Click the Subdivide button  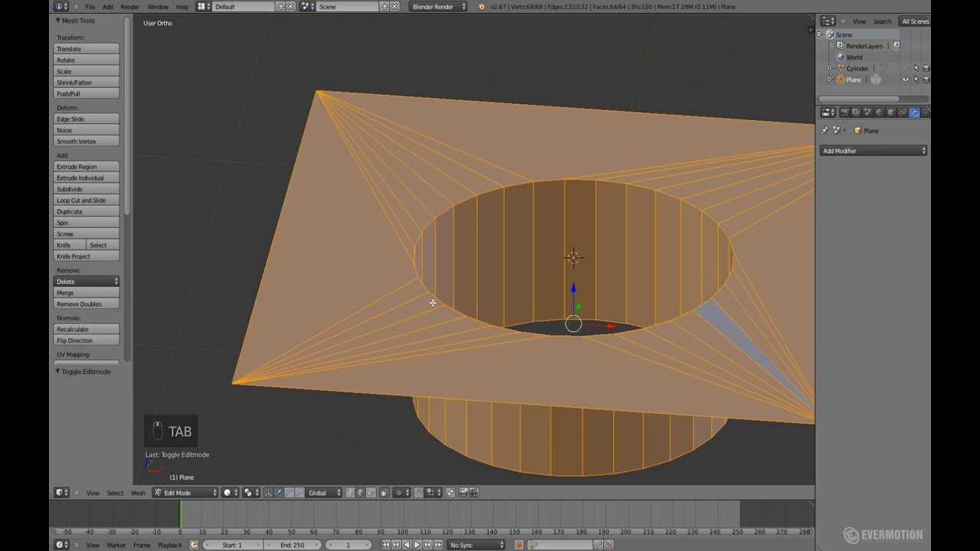(87, 189)
